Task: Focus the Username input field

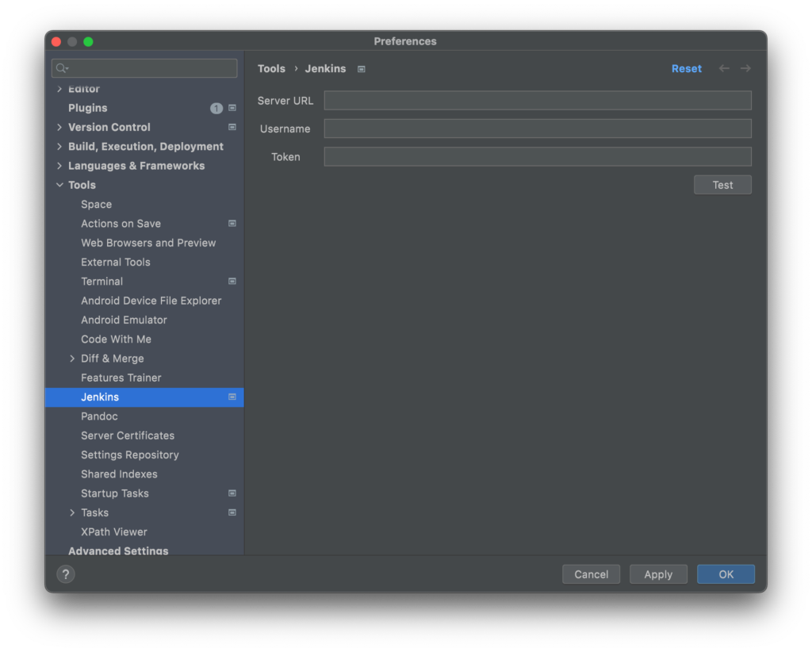Action: pyautogui.click(x=538, y=128)
